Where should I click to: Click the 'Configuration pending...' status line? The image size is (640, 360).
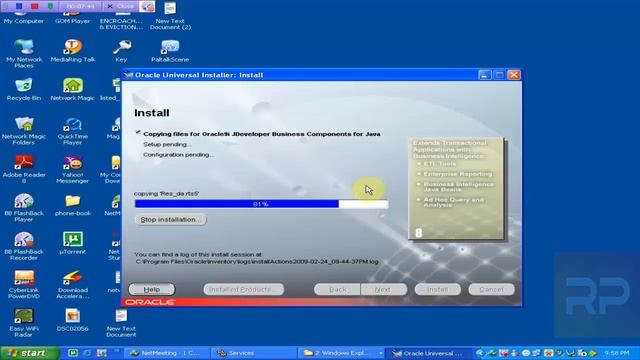[x=179, y=155]
